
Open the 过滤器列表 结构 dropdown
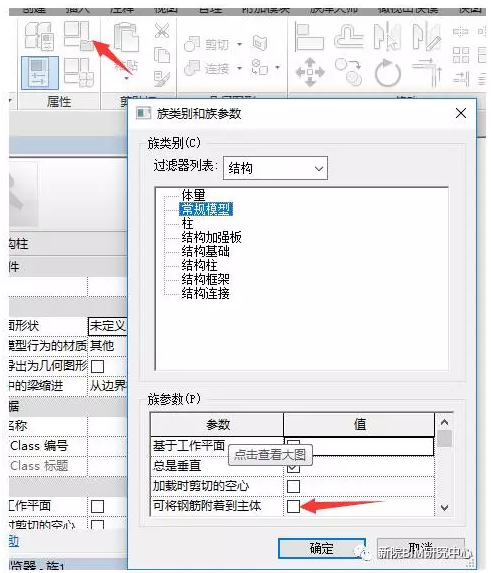[x=275, y=168]
